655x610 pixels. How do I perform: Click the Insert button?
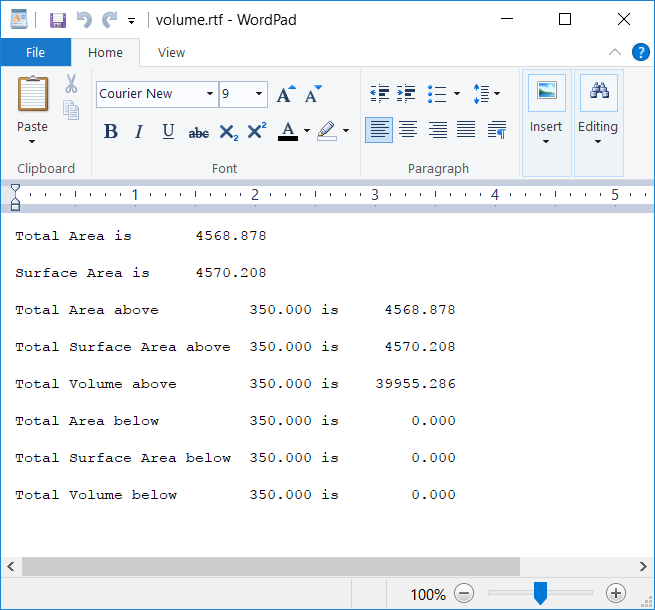[x=546, y=110]
